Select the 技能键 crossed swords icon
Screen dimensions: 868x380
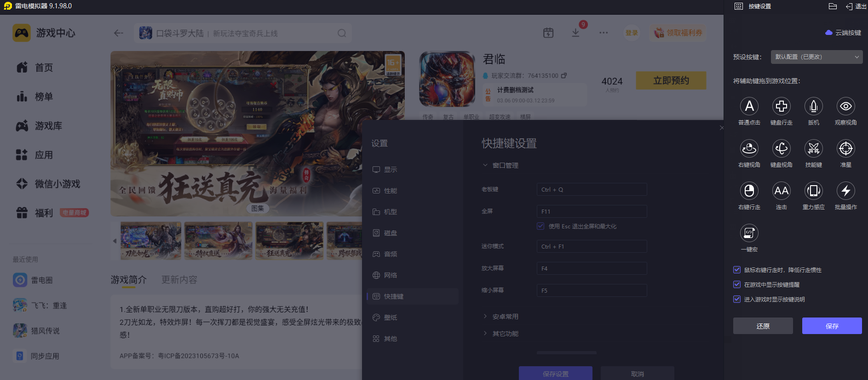(x=813, y=148)
